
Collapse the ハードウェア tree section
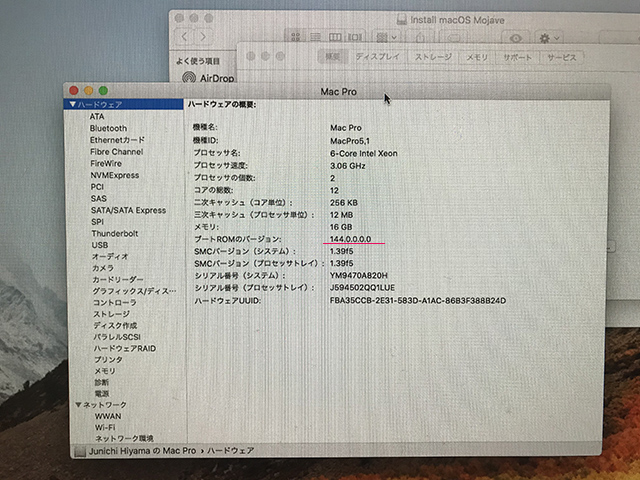(73, 104)
